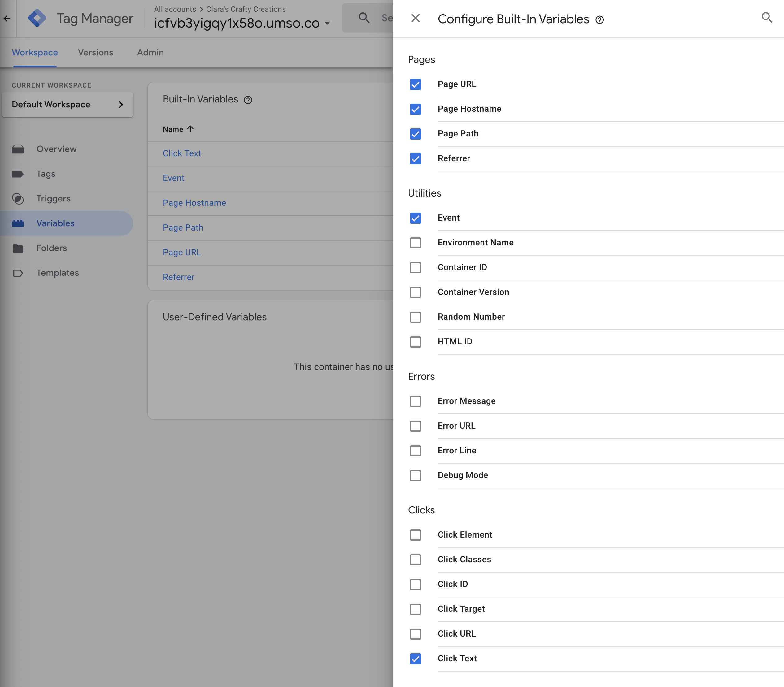The width and height of the screenshot is (784, 687).
Task: Click the Tags sidebar icon
Action: [x=18, y=174]
